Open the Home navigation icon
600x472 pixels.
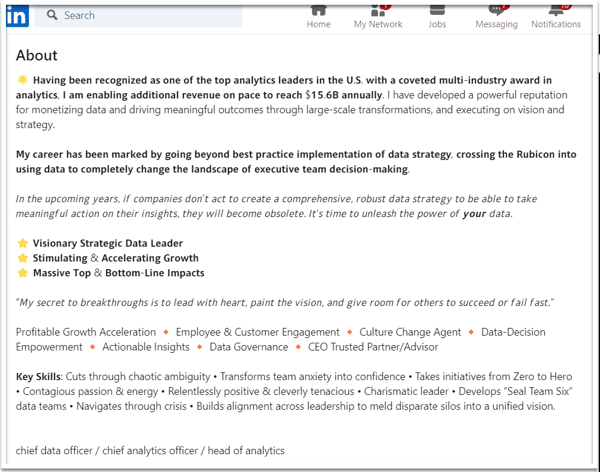click(318, 10)
